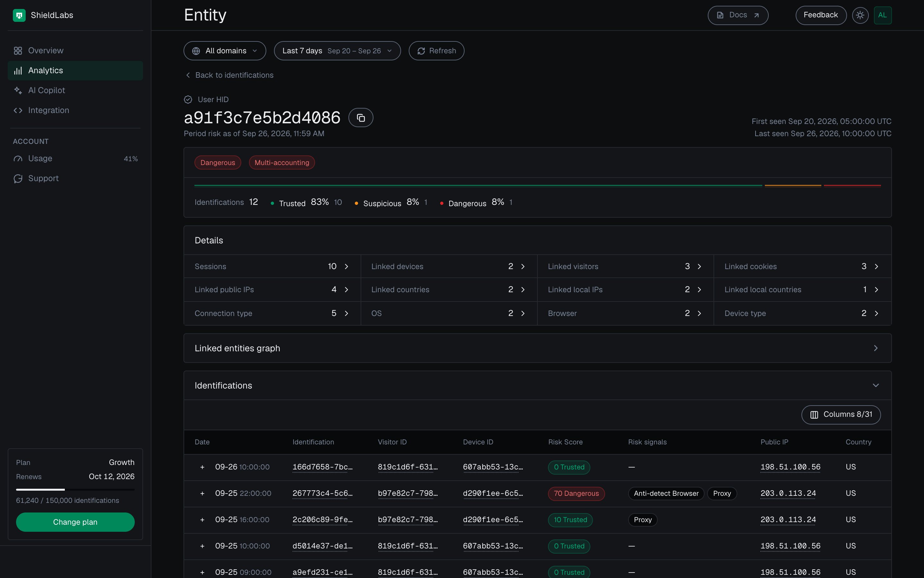Image resolution: width=924 pixels, height=578 pixels.
Task: Click identification 166d7658-7bc…
Action: [x=322, y=467]
